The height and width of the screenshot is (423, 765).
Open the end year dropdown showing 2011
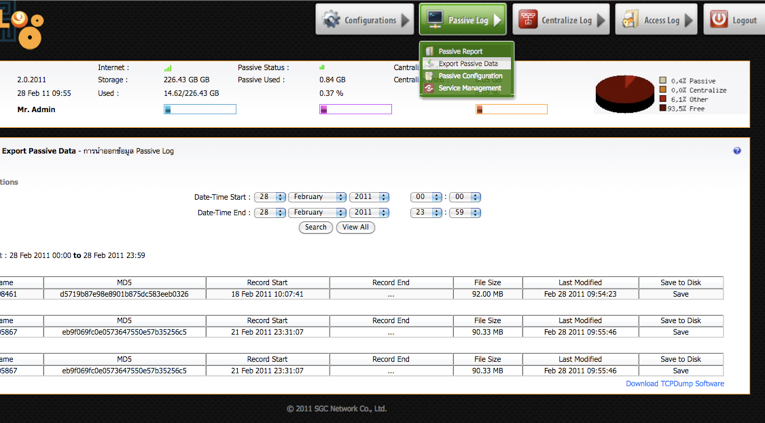pyautogui.click(x=369, y=213)
